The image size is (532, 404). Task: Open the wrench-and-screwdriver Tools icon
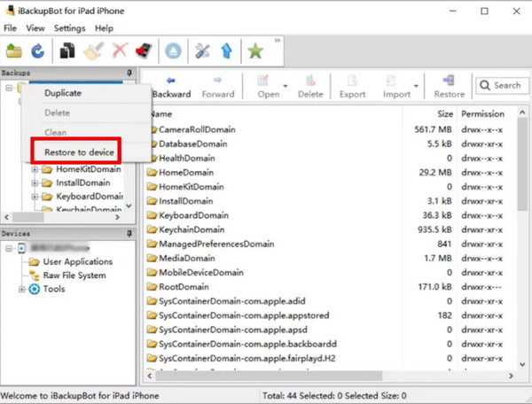click(x=202, y=51)
